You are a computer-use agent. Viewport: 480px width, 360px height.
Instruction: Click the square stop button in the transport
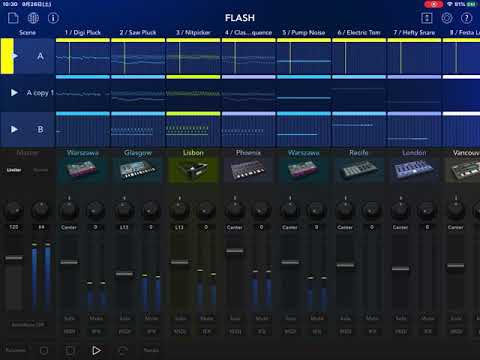click(70, 350)
